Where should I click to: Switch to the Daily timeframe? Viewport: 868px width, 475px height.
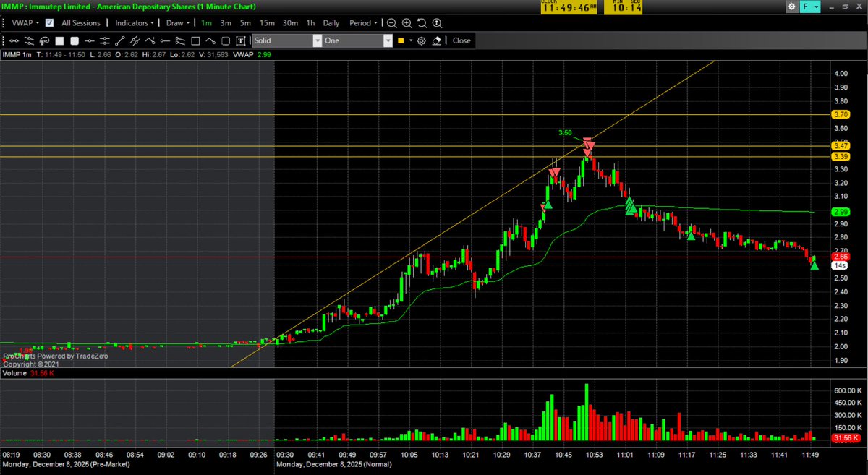pos(331,22)
